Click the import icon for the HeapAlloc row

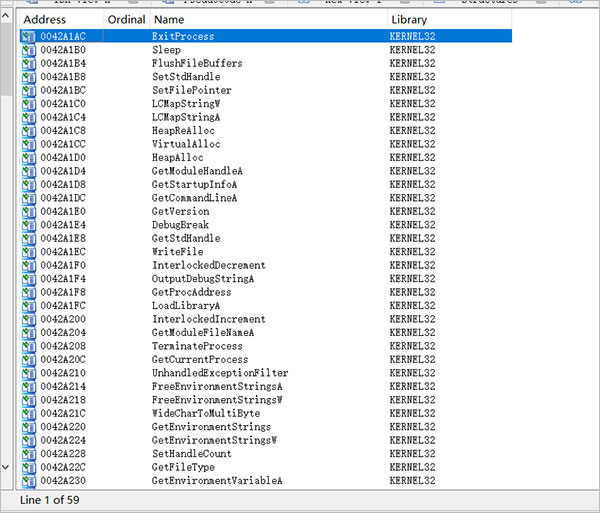tap(29, 158)
